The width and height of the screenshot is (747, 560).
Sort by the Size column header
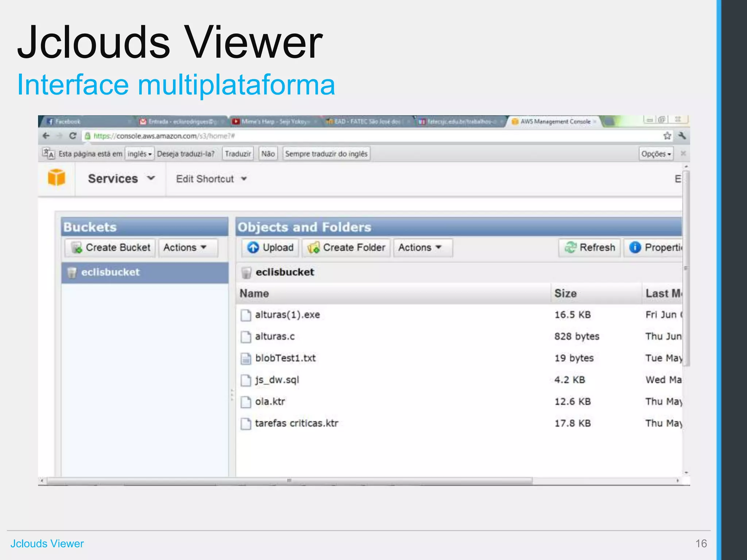tap(596, 293)
